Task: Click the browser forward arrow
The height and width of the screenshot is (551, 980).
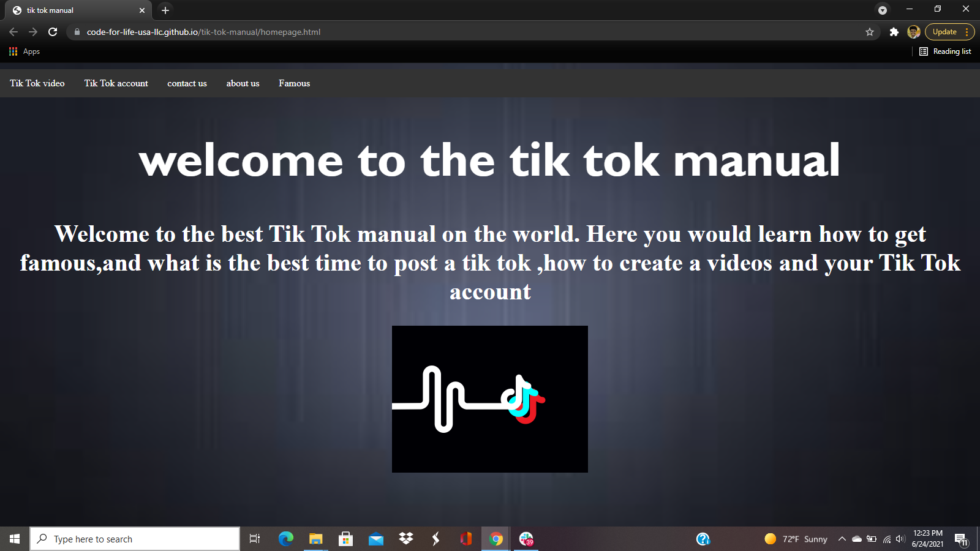Action: pos(33,32)
